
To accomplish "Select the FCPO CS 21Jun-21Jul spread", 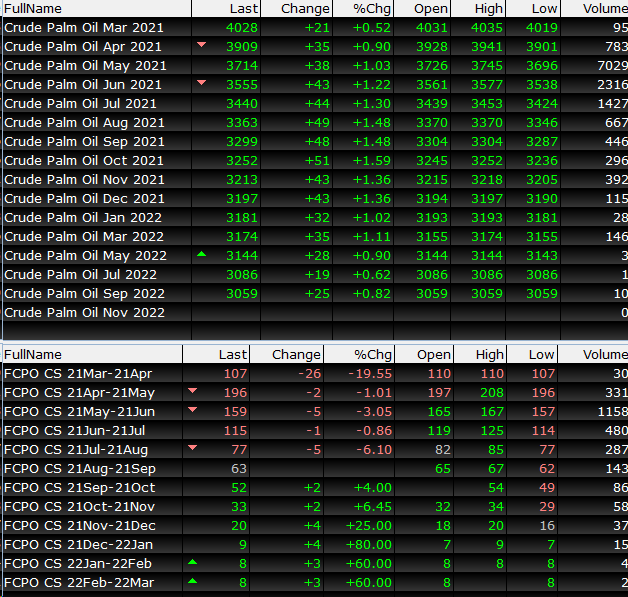I will click(x=74, y=431).
